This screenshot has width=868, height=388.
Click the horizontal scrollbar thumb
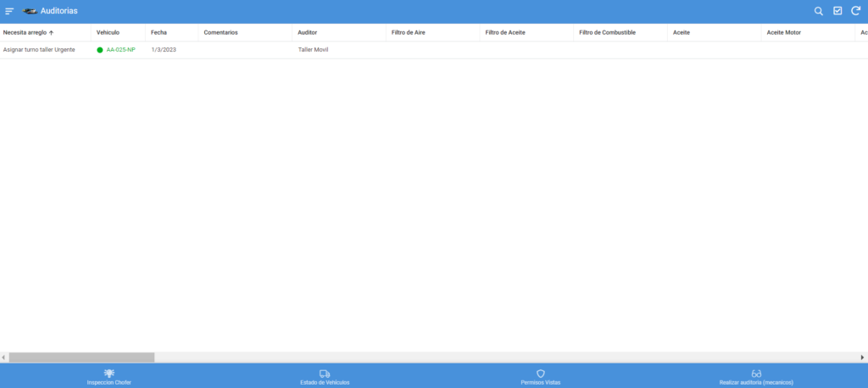(x=81, y=358)
